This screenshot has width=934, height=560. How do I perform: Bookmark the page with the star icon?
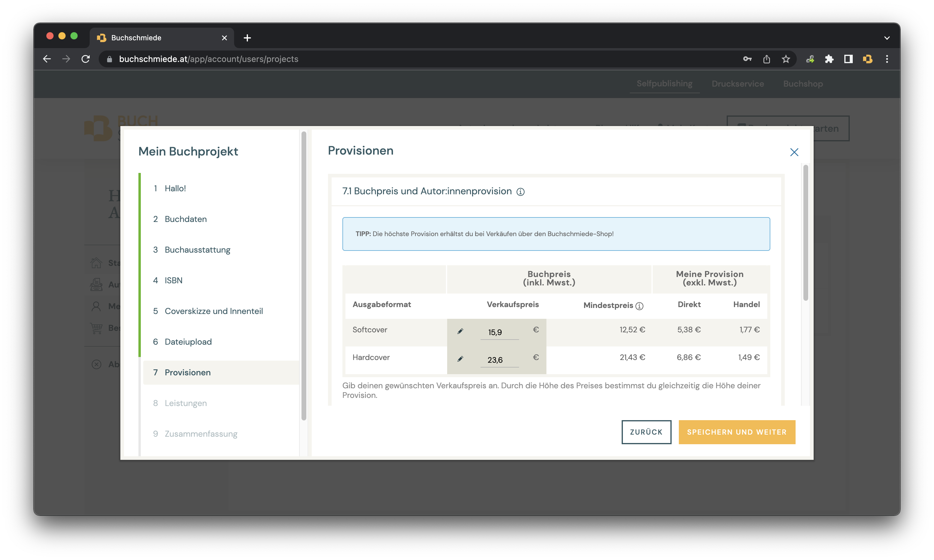pyautogui.click(x=786, y=59)
